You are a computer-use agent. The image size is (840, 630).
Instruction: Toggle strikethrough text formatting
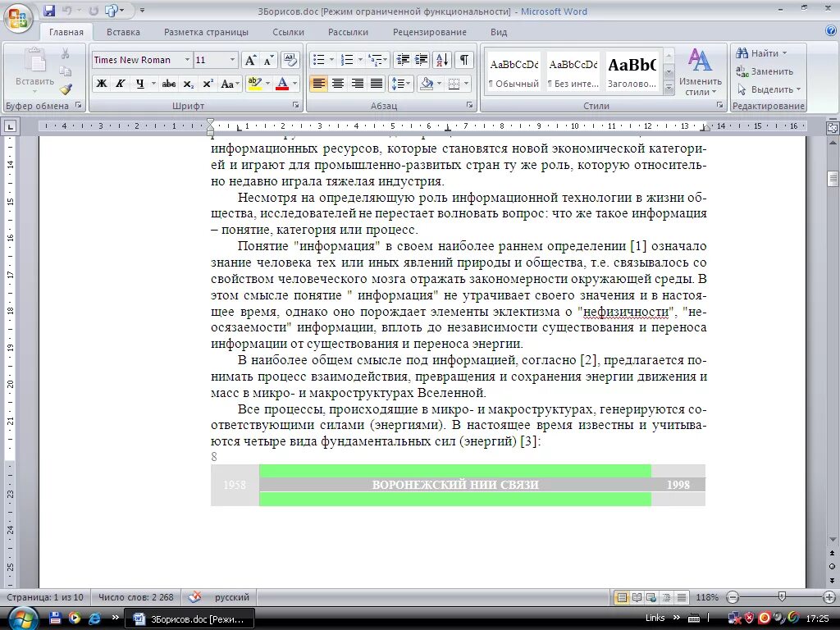point(169,84)
